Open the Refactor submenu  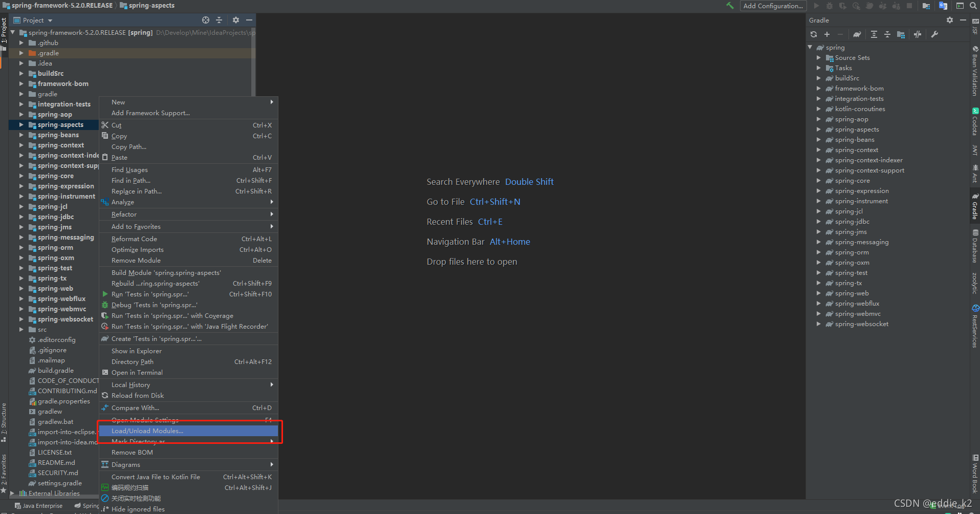pos(188,214)
